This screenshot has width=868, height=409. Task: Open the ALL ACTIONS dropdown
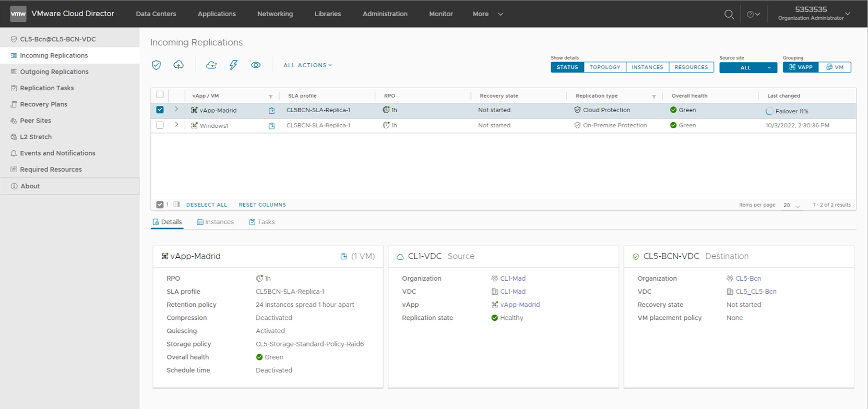pyautogui.click(x=307, y=65)
